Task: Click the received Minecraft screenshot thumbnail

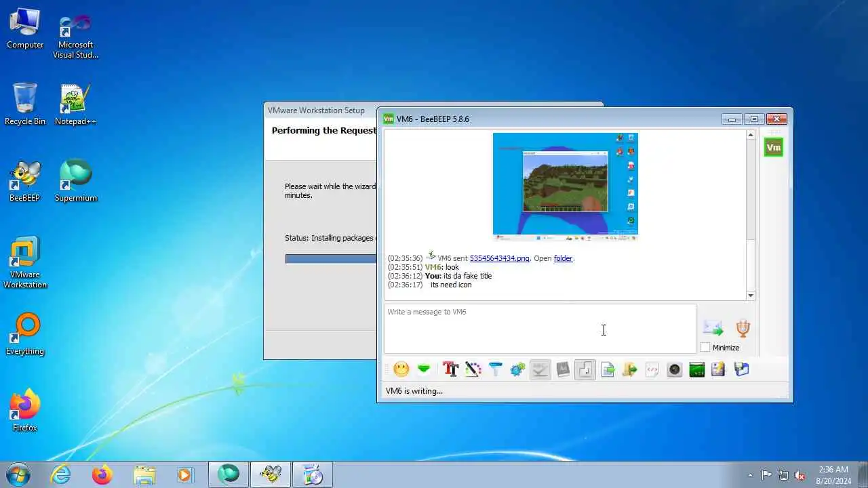Action: pos(566,186)
